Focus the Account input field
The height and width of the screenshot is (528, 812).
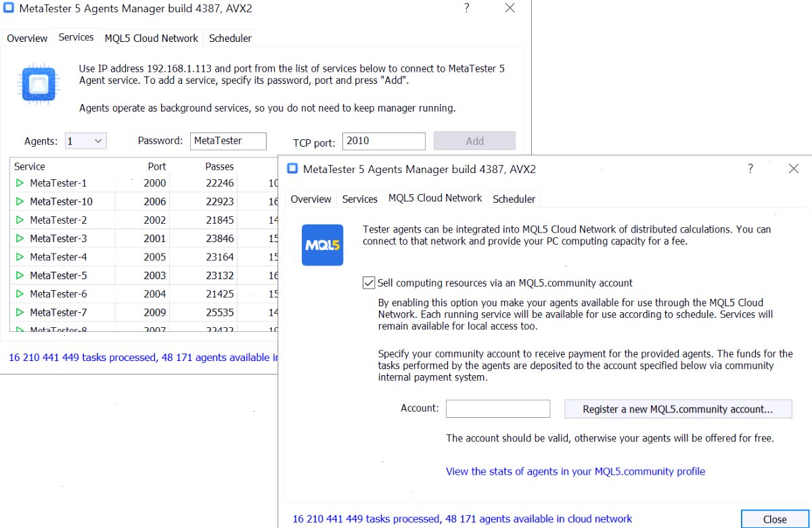[498, 409]
